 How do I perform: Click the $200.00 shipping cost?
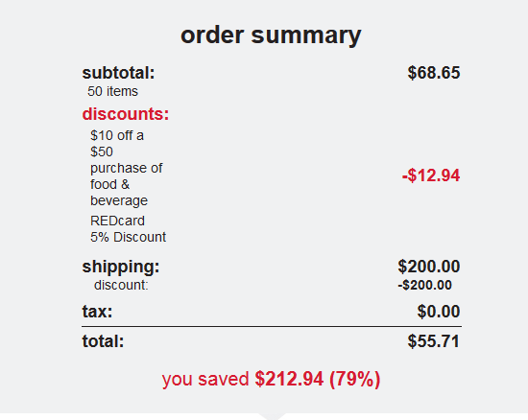429,267
